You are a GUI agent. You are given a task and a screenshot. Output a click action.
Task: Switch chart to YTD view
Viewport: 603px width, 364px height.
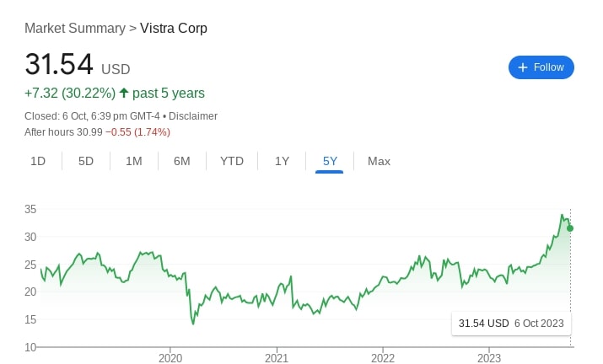point(232,161)
